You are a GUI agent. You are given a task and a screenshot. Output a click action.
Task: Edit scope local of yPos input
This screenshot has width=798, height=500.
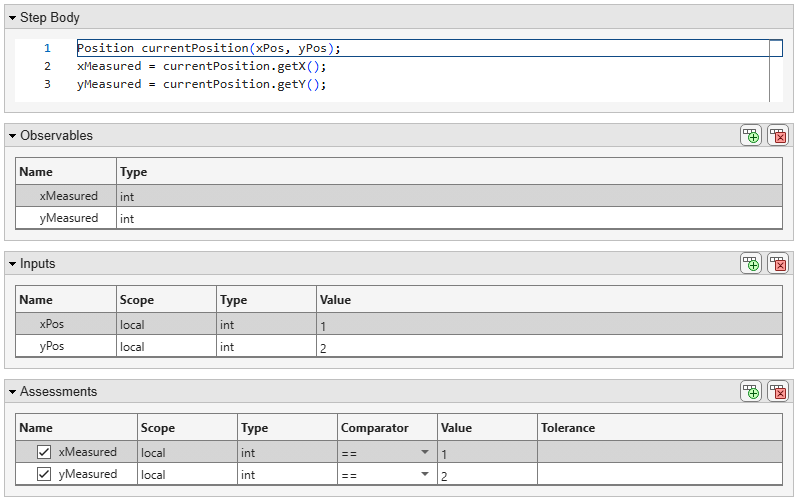point(166,346)
